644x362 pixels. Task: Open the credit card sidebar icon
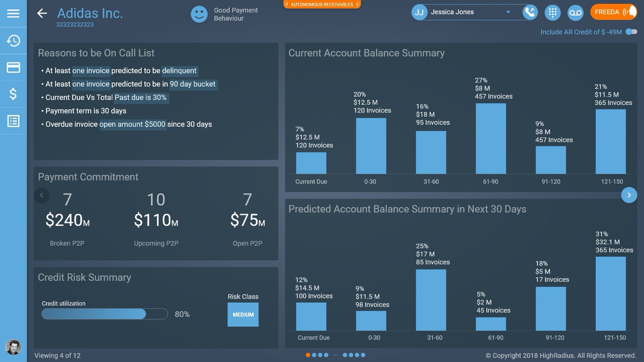(x=13, y=68)
